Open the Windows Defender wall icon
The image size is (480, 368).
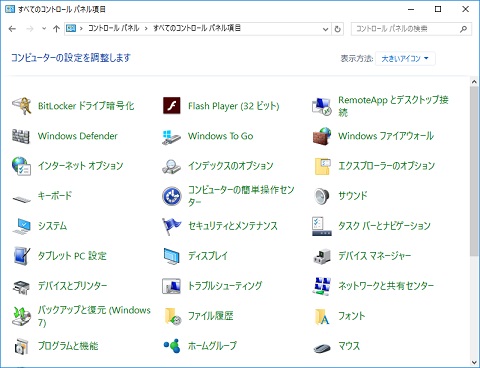point(21,136)
